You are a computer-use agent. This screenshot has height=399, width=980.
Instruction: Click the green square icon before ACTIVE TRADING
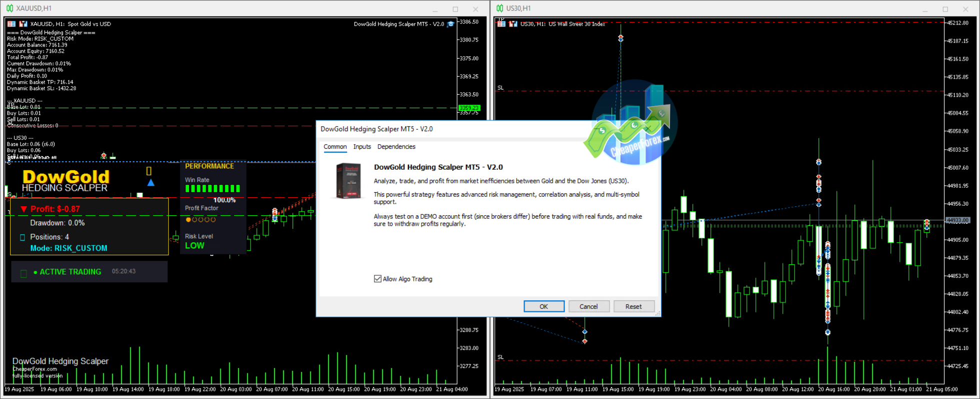[23, 273]
